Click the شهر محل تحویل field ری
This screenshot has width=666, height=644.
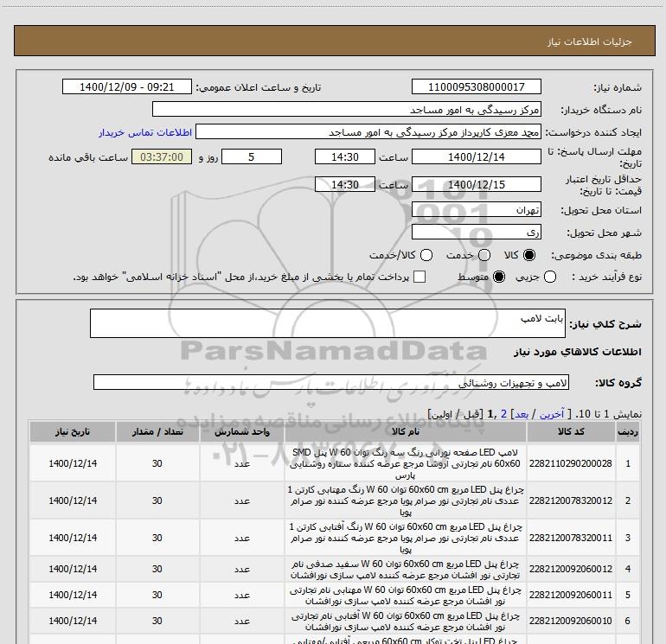[476, 232]
